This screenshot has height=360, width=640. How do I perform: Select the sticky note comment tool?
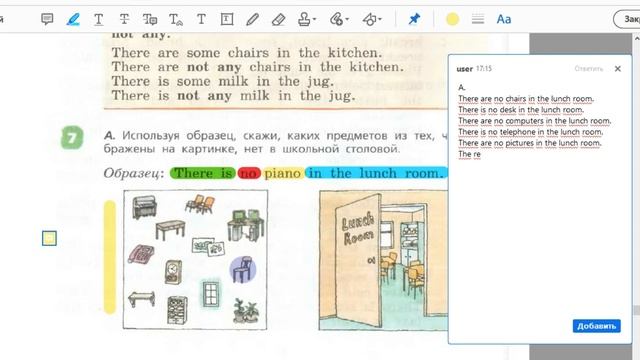click(47, 19)
